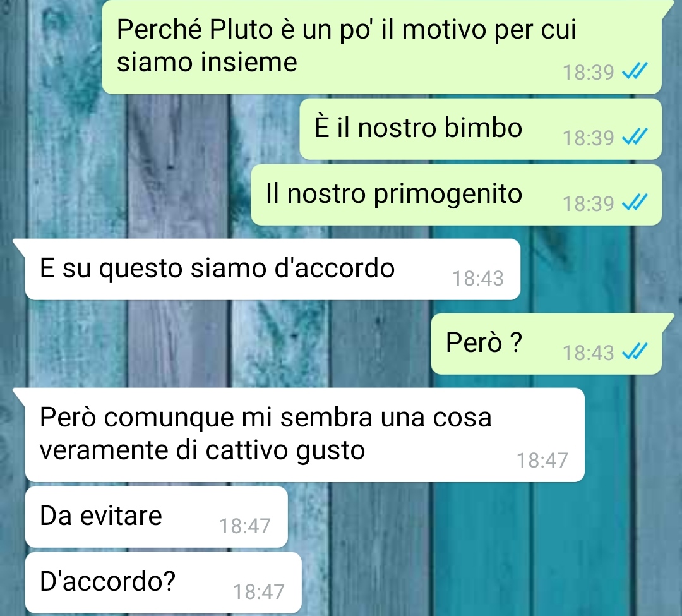The height and width of the screenshot is (616, 682).
Task: Click the 18:43 timestamp on received message
Action: point(477,279)
